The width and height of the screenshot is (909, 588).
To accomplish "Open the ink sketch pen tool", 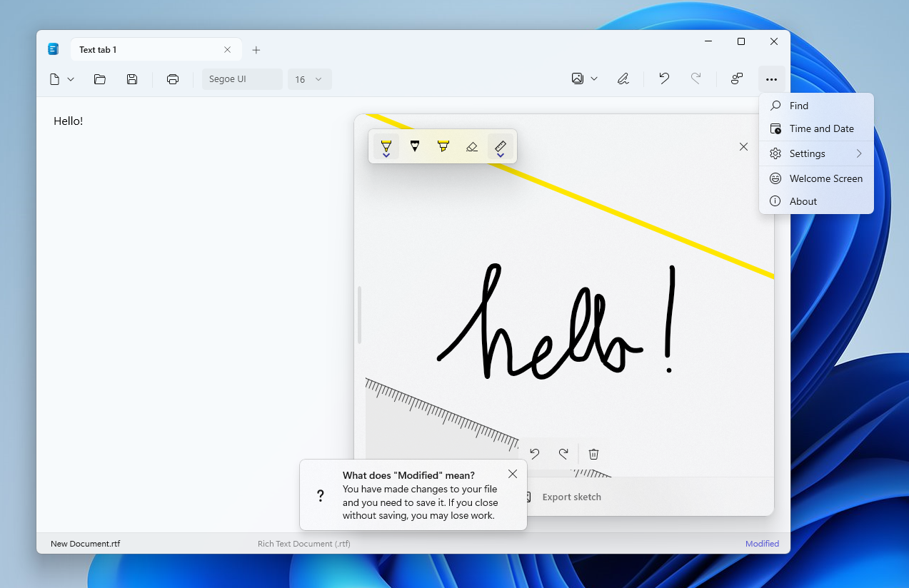I will (x=623, y=78).
